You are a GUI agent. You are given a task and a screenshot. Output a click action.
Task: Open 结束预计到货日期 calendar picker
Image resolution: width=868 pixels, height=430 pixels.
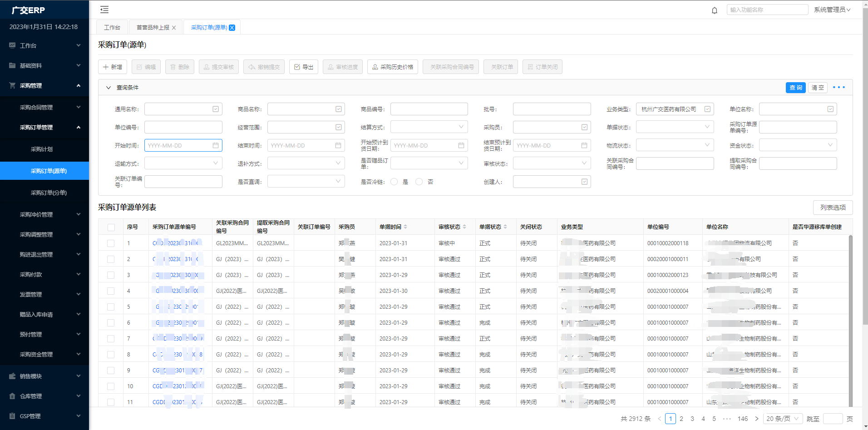[x=584, y=145]
